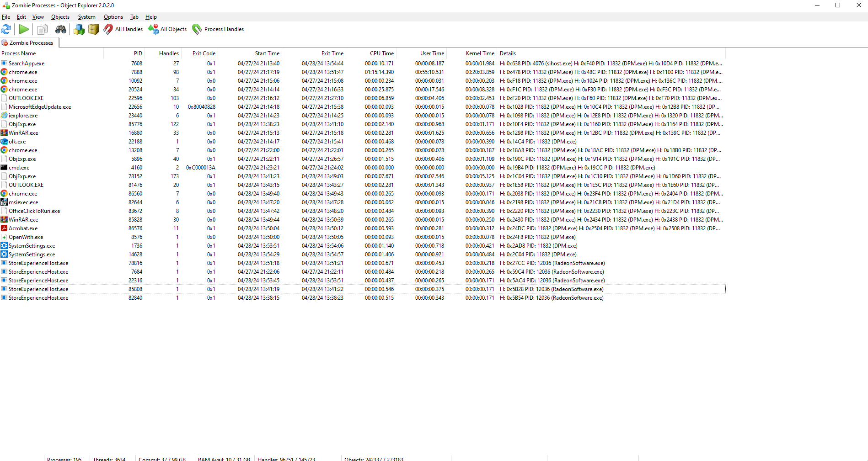Sort by Details column header
This screenshot has height=461, width=868.
tap(611, 53)
